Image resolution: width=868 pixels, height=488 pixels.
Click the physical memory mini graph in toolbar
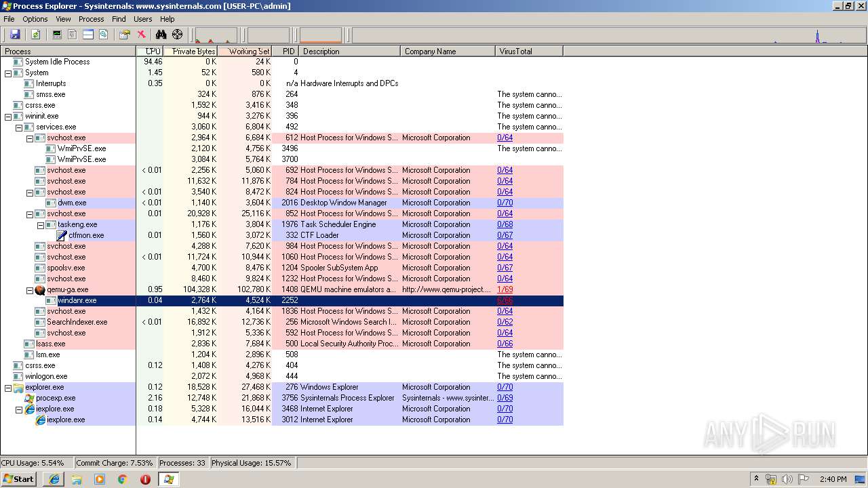(x=321, y=35)
